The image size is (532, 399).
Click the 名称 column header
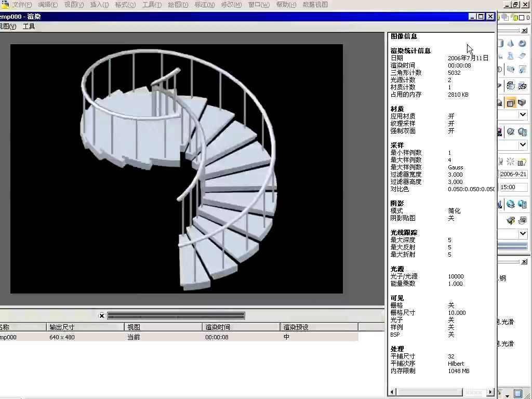(x=23, y=327)
